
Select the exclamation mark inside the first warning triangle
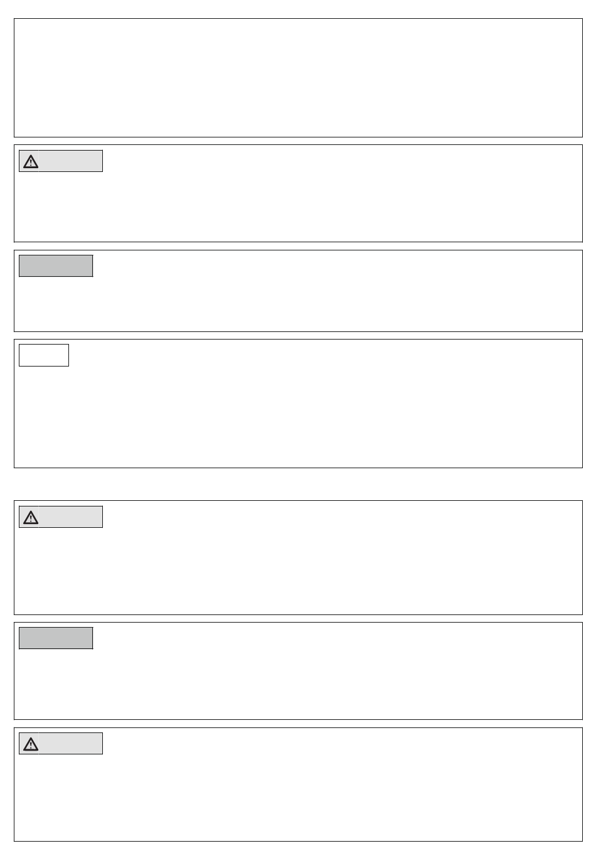(31, 163)
